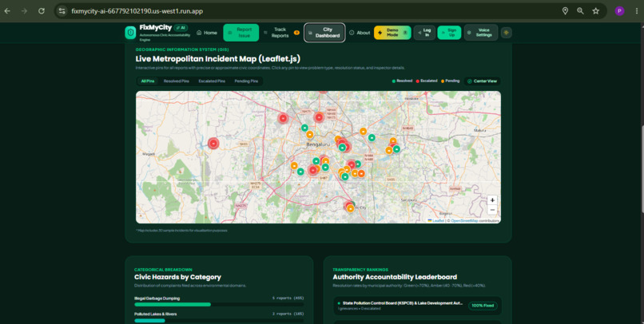Click the Bengaluru label on the map
Screen dimensions: 644x324
(318, 144)
